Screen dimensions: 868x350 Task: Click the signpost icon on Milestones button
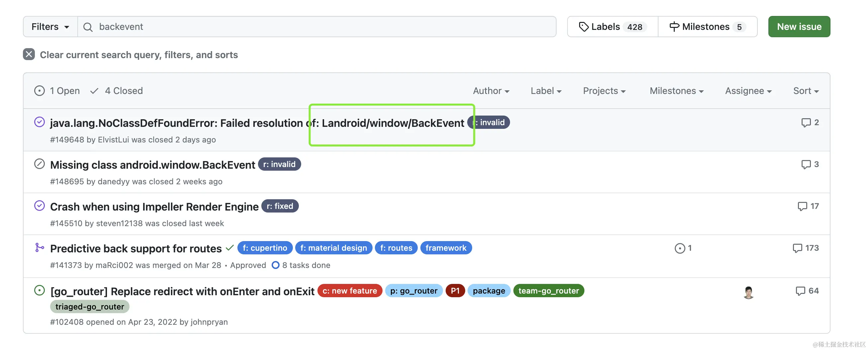tap(674, 27)
